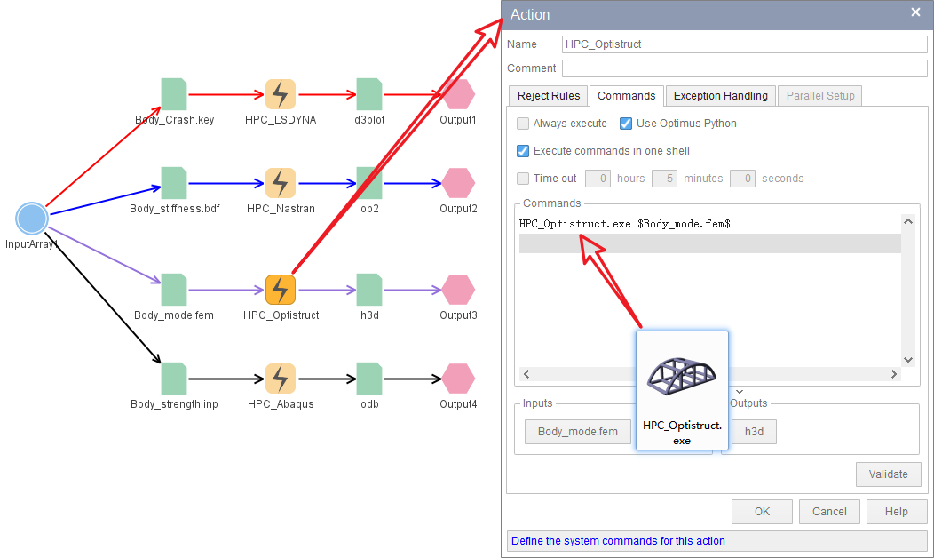935x558 pixels.
Task: Select the h3d output file node
Action: pyautogui.click(x=370, y=290)
